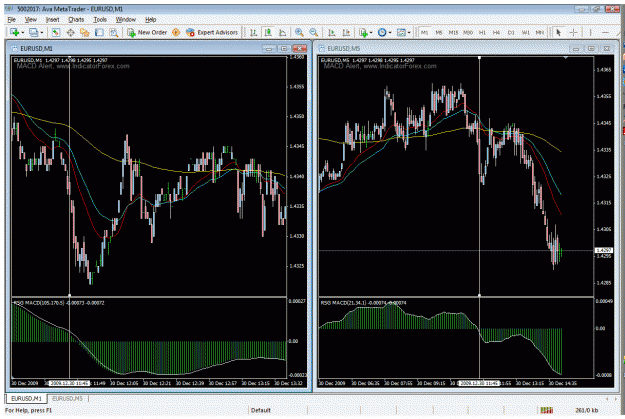The height and width of the screenshot is (419, 625).
Task: Open the Indicators list icon
Action: tap(363, 32)
